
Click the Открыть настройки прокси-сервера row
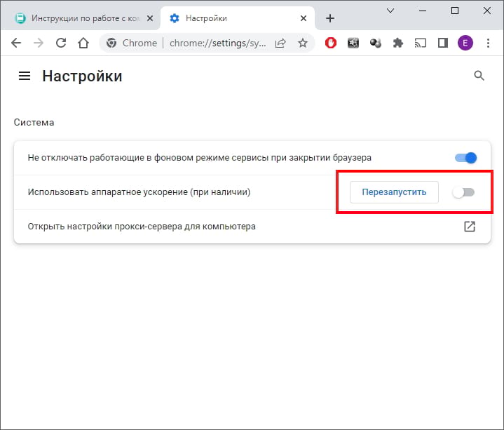252,227
